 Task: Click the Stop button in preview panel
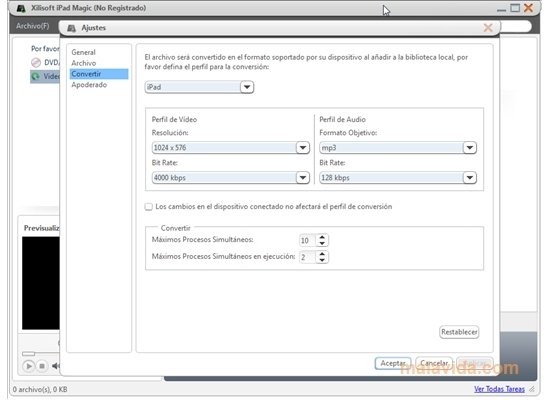[x=42, y=366]
